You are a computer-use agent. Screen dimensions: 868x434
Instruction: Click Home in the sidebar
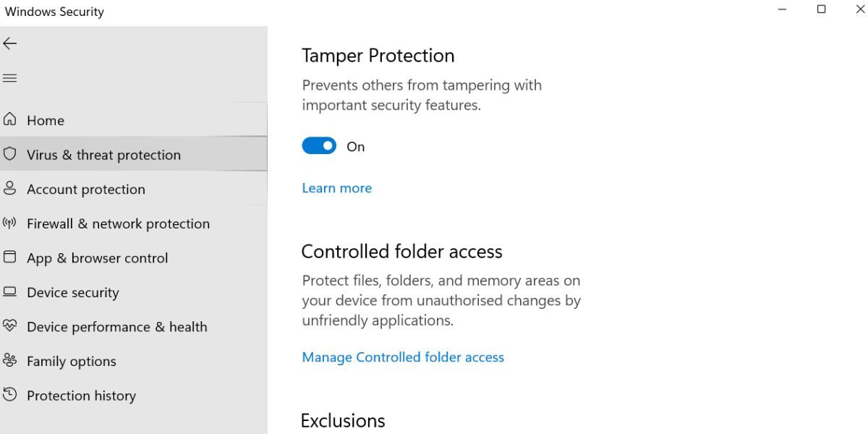pyautogui.click(x=45, y=120)
